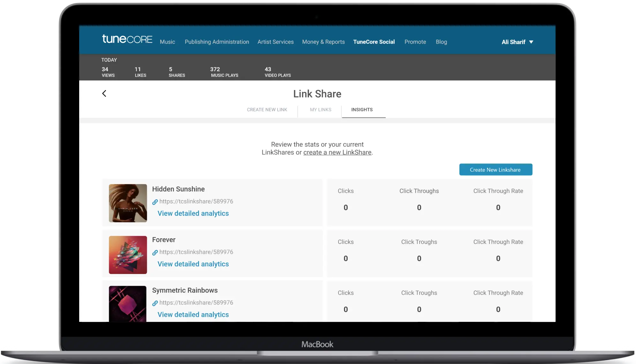The height and width of the screenshot is (364, 636).
Task: Go back using the left chevron arrow
Action: coord(104,94)
